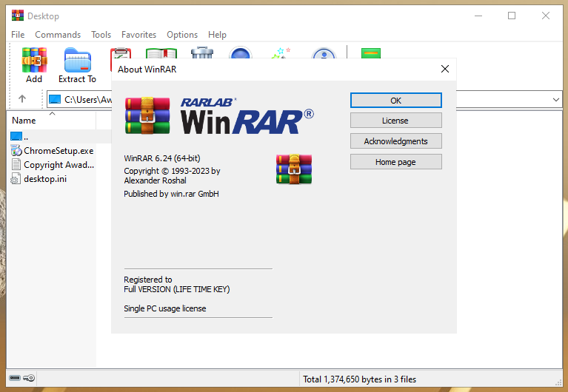Click the ChromeSetup.exe file icon

pyautogui.click(x=16, y=150)
